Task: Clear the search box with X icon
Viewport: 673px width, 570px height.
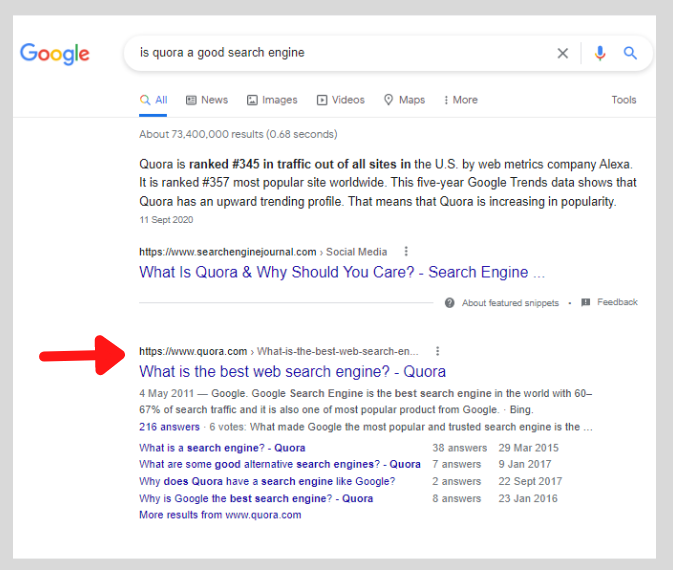Action: click(562, 53)
